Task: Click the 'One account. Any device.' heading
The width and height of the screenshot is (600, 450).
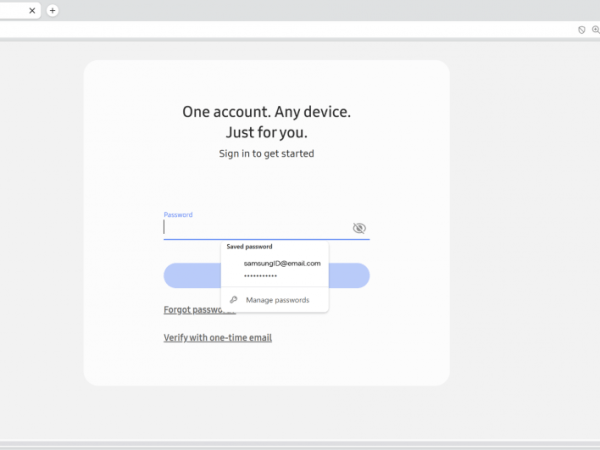Action: pyautogui.click(x=267, y=112)
